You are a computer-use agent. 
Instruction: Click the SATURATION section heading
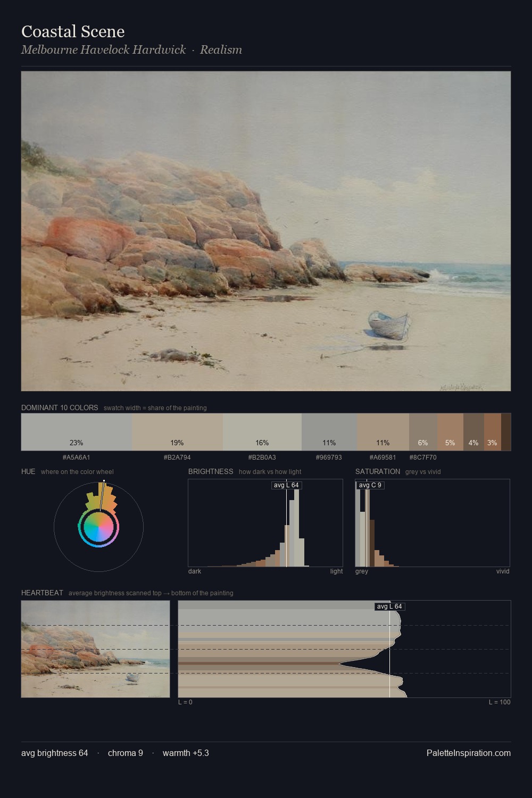click(378, 471)
